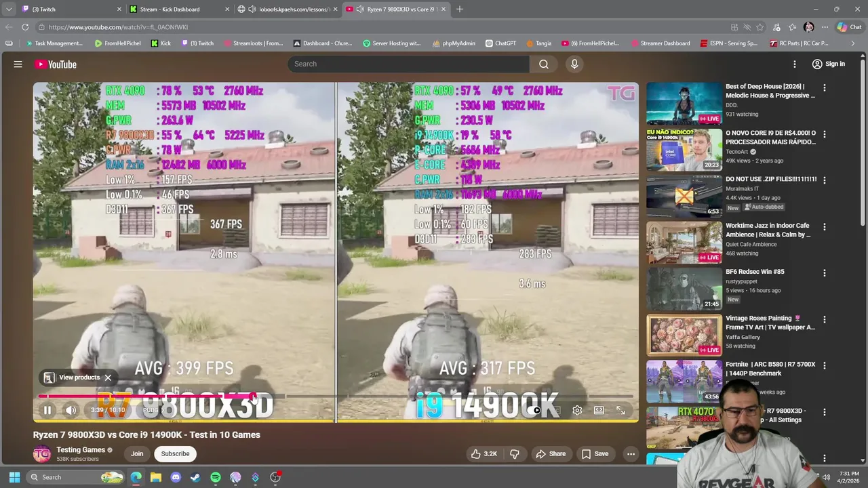Switch to the loboofs.kpaehs.com lessons tab
This screenshot has height=488, width=868.
pos(288,9)
